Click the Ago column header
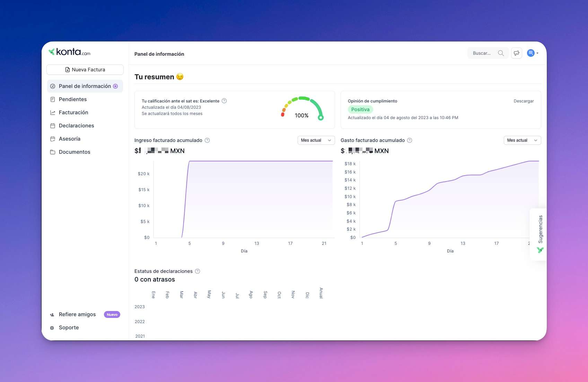Image resolution: width=588 pixels, height=382 pixels. click(x=251, y=295)
